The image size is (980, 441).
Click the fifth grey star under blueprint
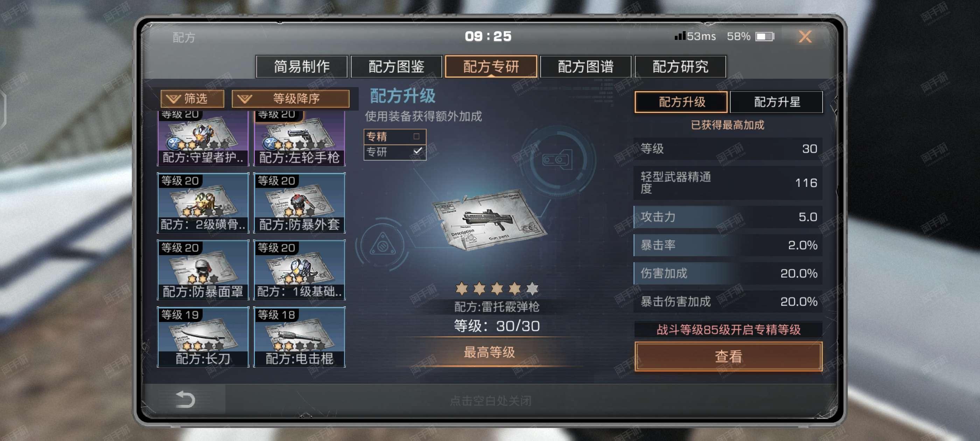[x=532, y=289]
